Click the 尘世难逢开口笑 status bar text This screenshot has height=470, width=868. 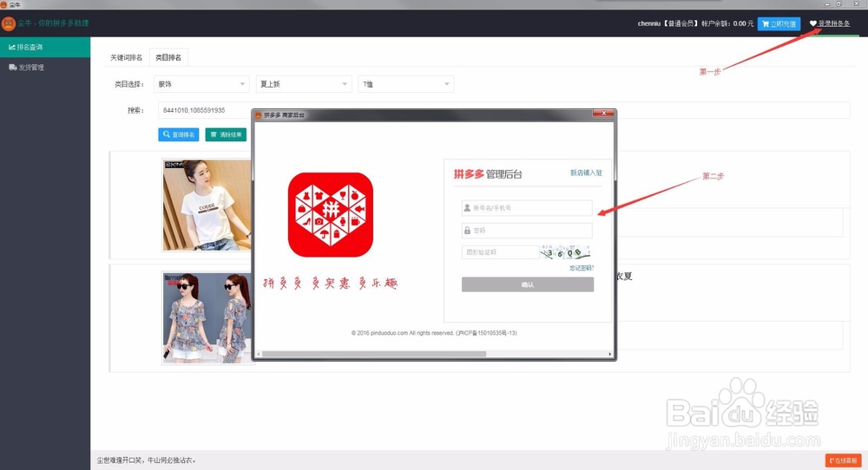[x=146, y=460]
